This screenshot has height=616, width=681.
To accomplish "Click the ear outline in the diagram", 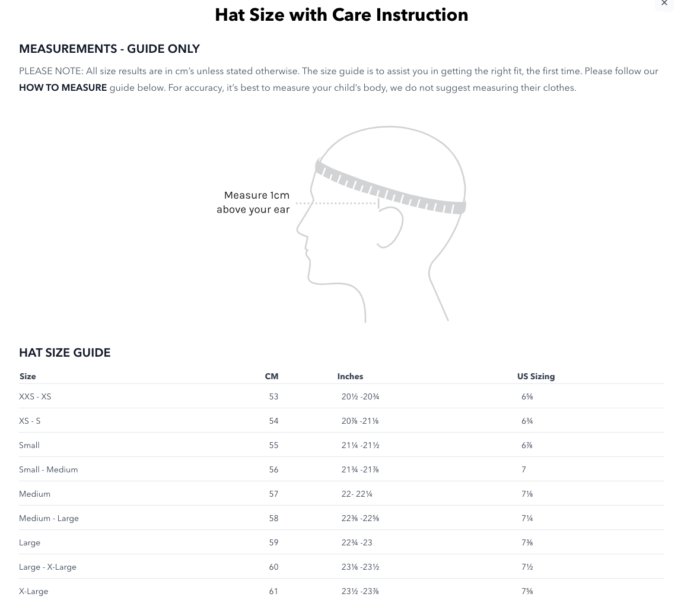I will click(390, 227).
